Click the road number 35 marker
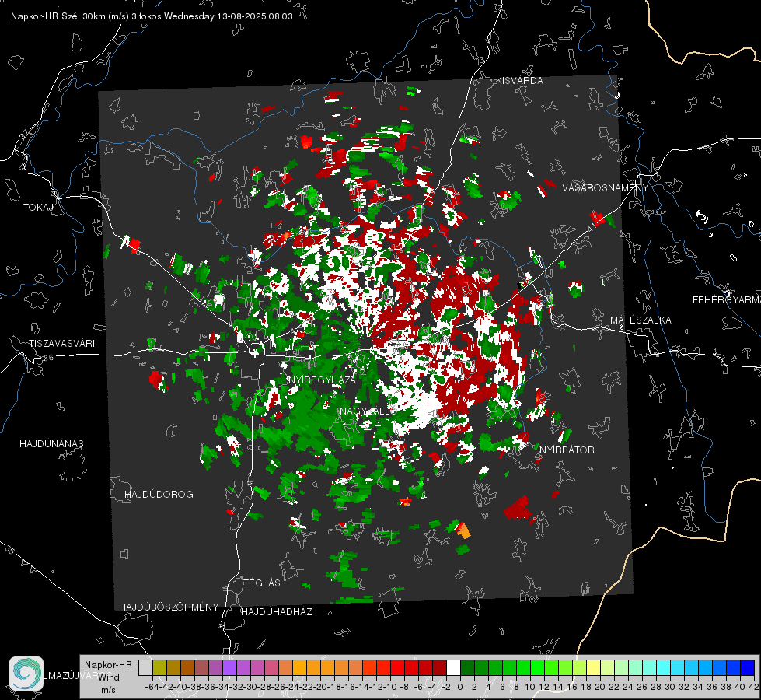This screenshot has height=700, width=761. click(10, 551)
